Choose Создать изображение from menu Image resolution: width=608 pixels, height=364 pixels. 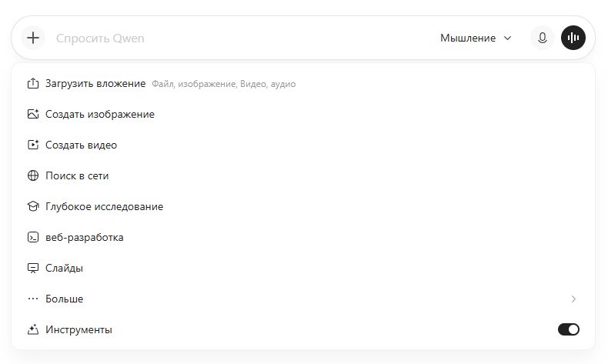tap(303, 114)
